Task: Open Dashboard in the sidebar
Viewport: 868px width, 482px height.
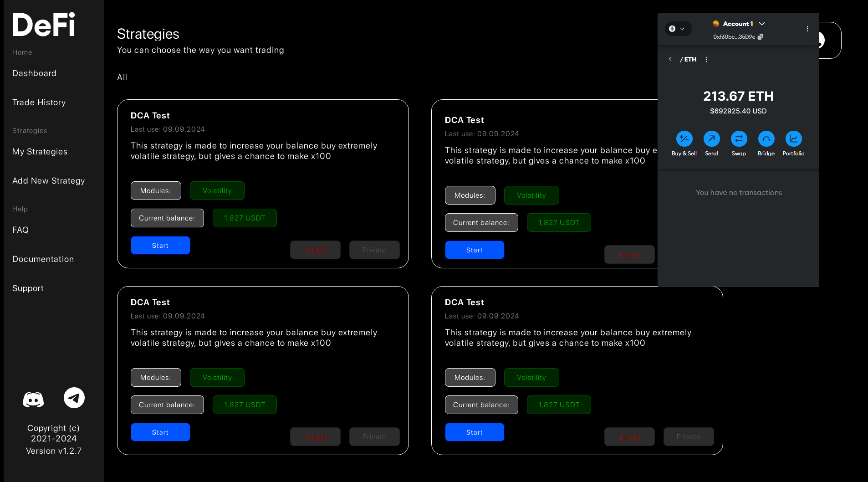Action: [34, 73]
